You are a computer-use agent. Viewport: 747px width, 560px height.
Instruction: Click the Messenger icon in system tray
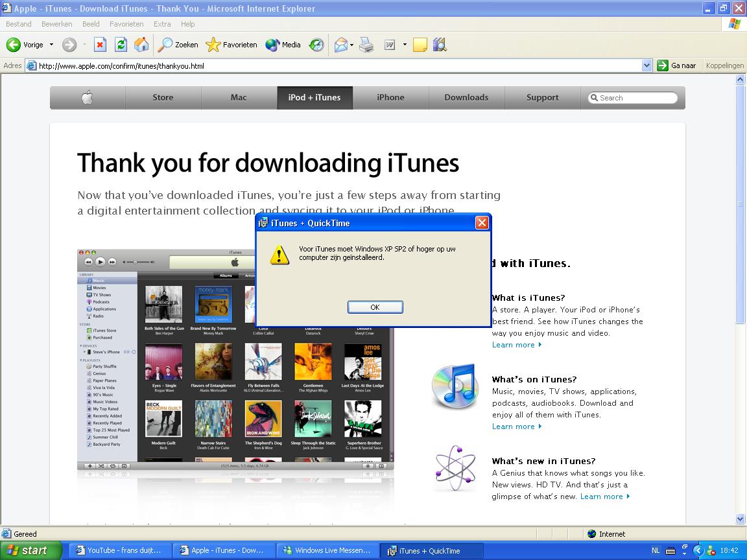711,550
